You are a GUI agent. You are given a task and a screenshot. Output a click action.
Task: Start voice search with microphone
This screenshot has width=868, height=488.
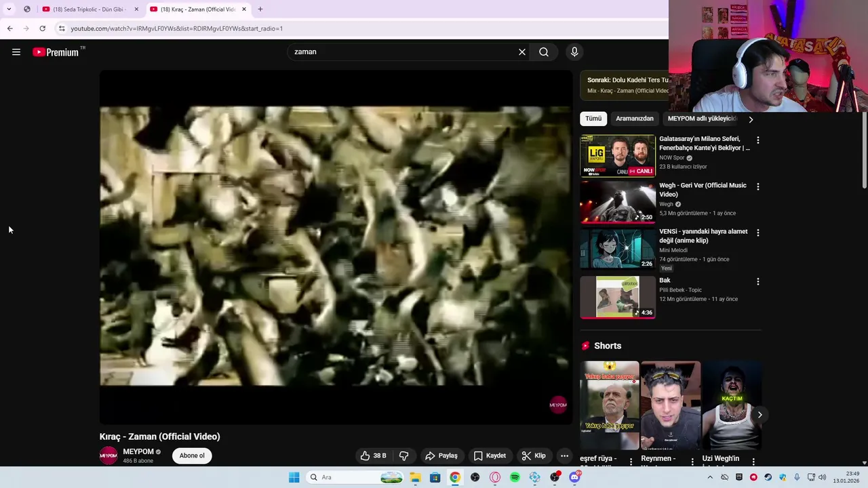click(574, 52)
